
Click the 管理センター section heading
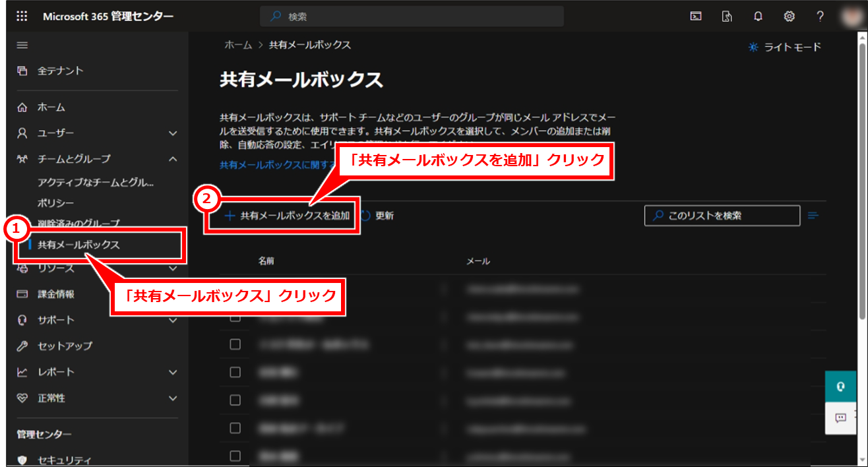pos(44,434)
